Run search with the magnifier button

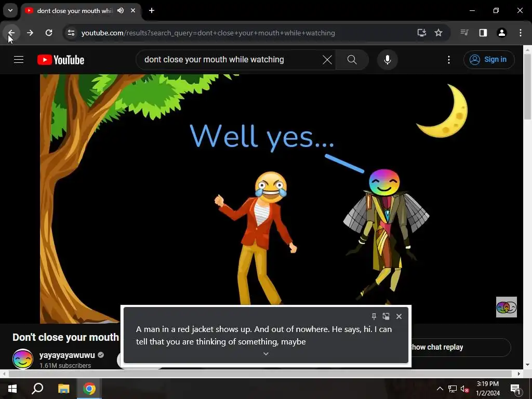(x=352, y=60)
